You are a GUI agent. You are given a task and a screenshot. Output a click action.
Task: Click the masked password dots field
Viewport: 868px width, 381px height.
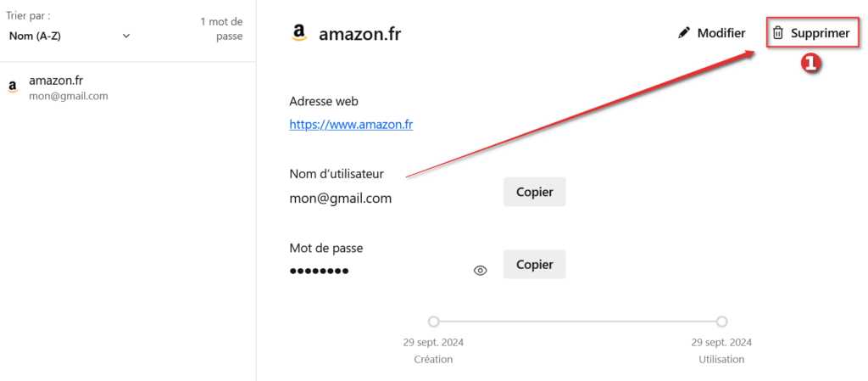tap(319, 271)
